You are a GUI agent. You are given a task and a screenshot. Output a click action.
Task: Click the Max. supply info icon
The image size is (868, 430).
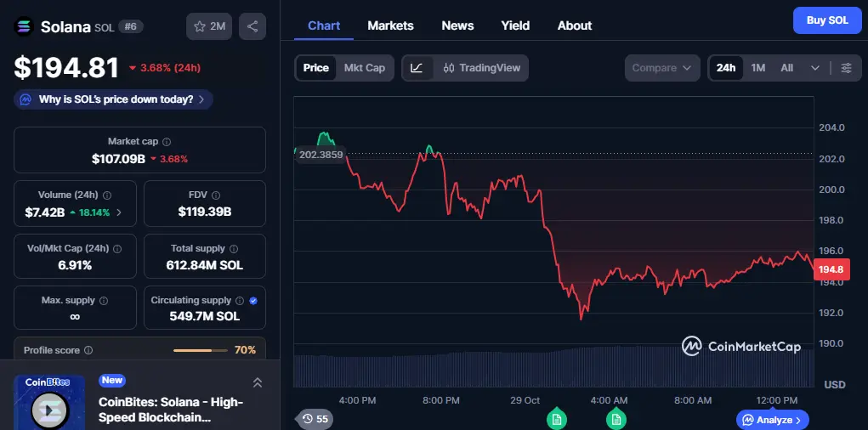(x=104, y=301)
